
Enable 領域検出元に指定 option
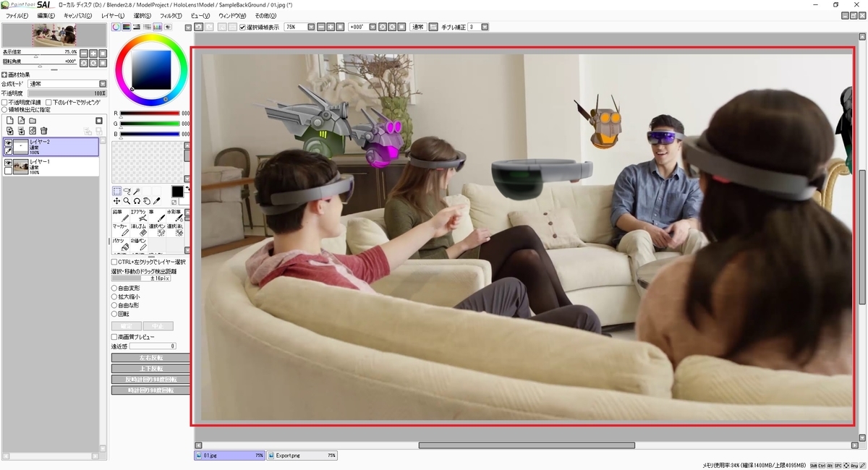point(4,110)
